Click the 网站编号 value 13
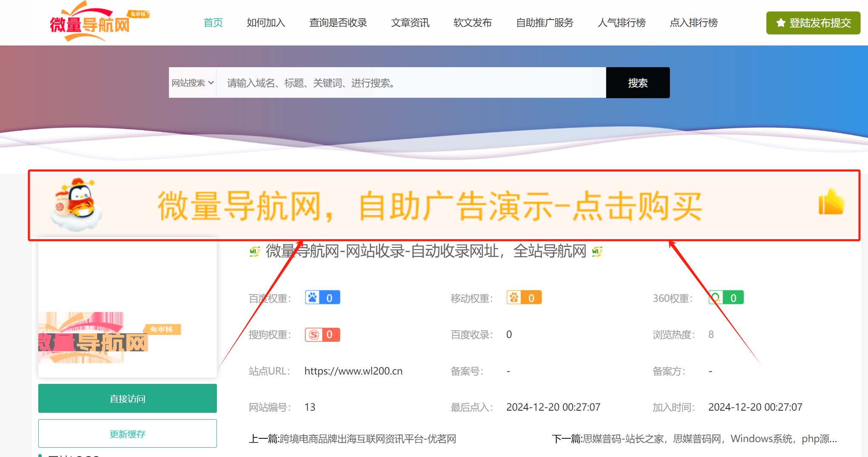 point(310,407)
